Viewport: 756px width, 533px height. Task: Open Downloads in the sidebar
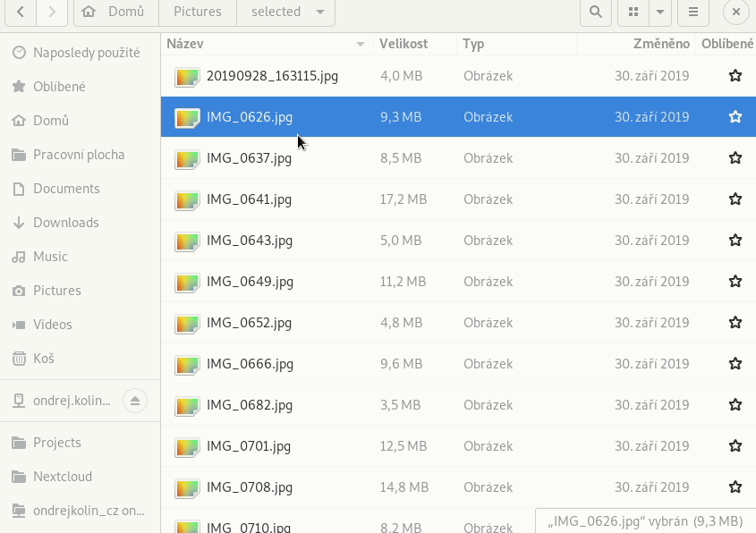(x=80, y=223)
